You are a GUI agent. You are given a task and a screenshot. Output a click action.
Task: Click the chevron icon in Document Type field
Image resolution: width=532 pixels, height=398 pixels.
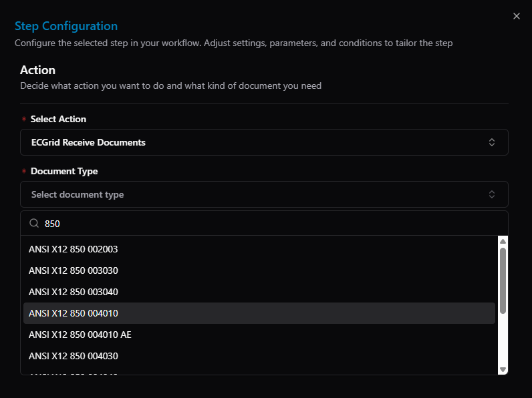click(x=492, y=194)
